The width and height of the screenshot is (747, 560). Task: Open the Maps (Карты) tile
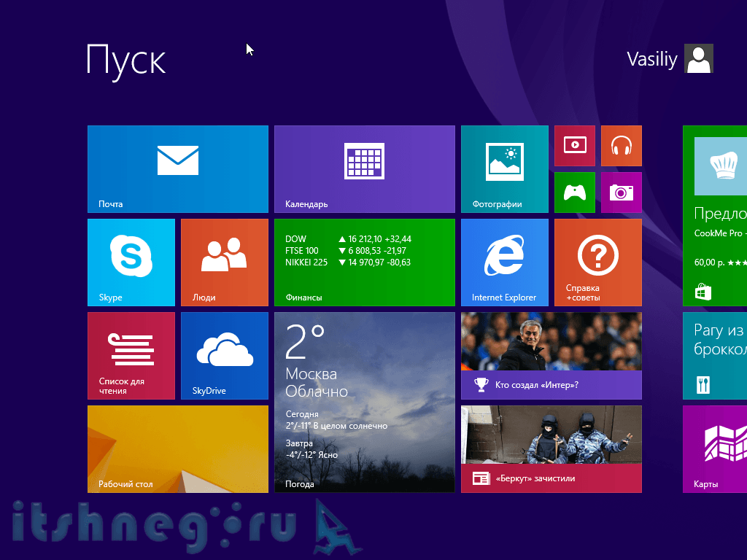point(715,448)
